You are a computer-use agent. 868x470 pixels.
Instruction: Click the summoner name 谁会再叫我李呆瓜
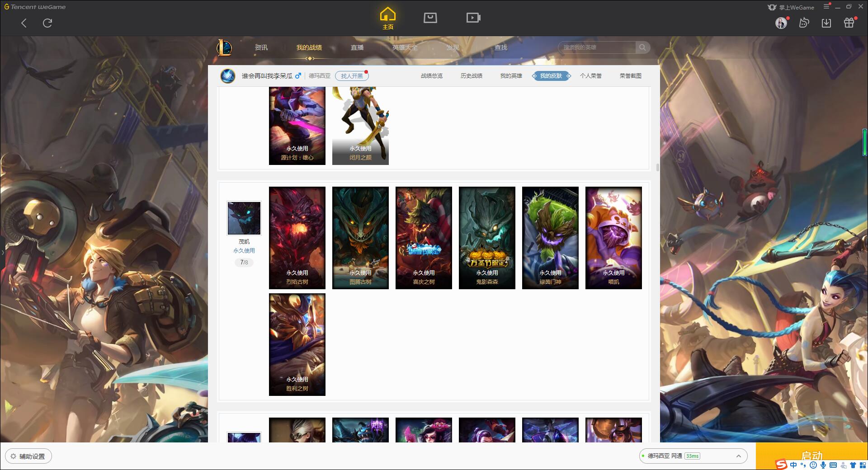(x=267, y=76)
